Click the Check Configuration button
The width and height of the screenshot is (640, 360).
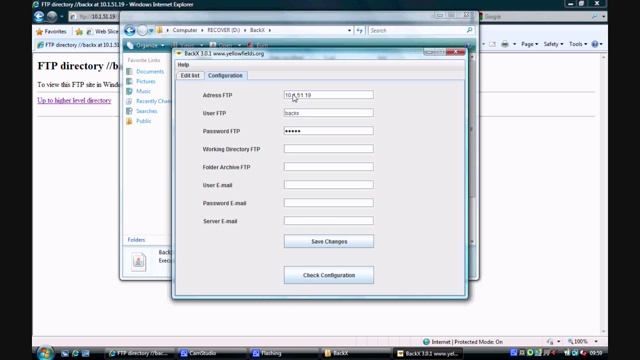pos(329,275)
